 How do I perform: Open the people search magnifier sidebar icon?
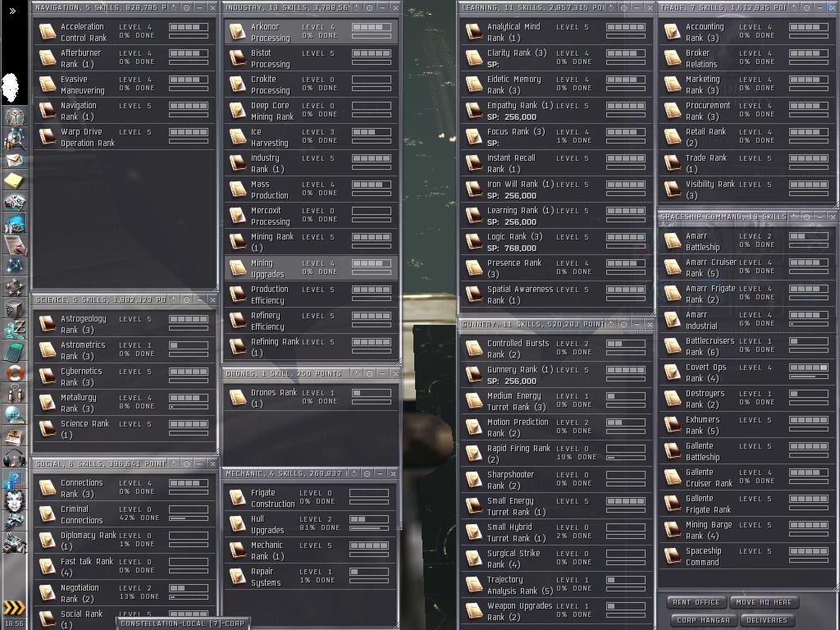click(15, 139)
